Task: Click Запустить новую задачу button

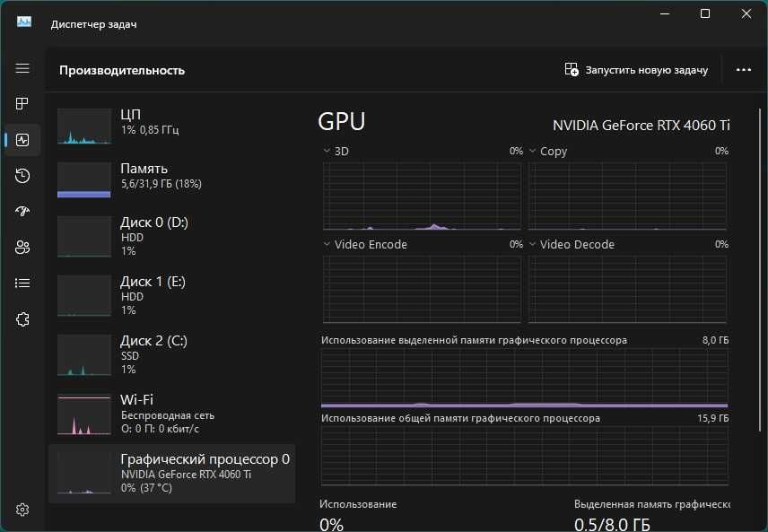Action: click(636, 70)
